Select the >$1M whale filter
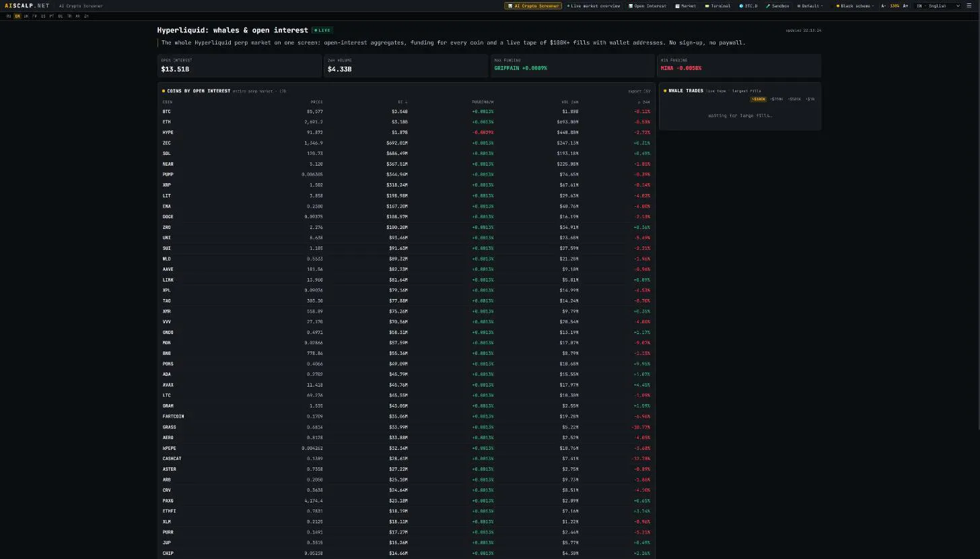Screen dimensions: 980x559 (x=810, y=99)
